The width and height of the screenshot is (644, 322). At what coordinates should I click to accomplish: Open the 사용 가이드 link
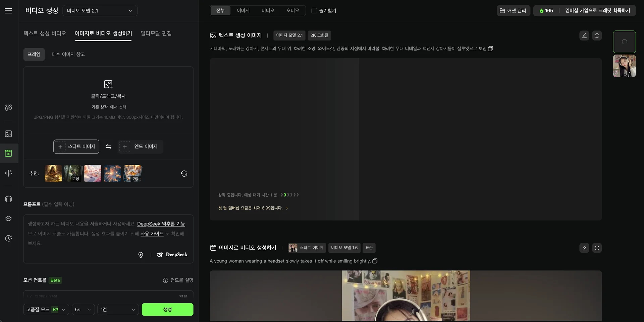(x=152, y=234)
